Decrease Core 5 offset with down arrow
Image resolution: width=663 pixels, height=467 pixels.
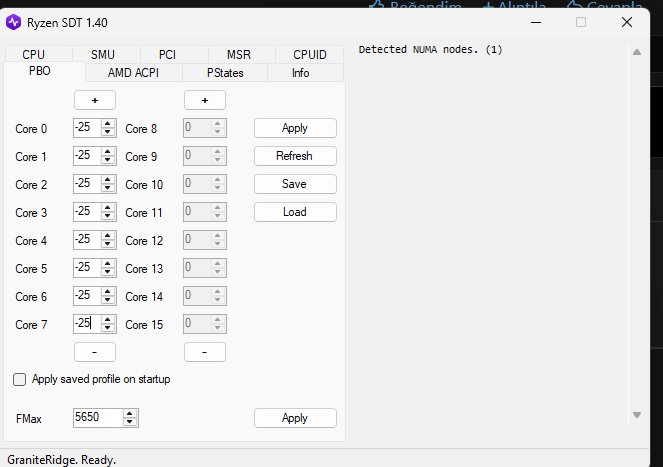(x=108, y=272)
